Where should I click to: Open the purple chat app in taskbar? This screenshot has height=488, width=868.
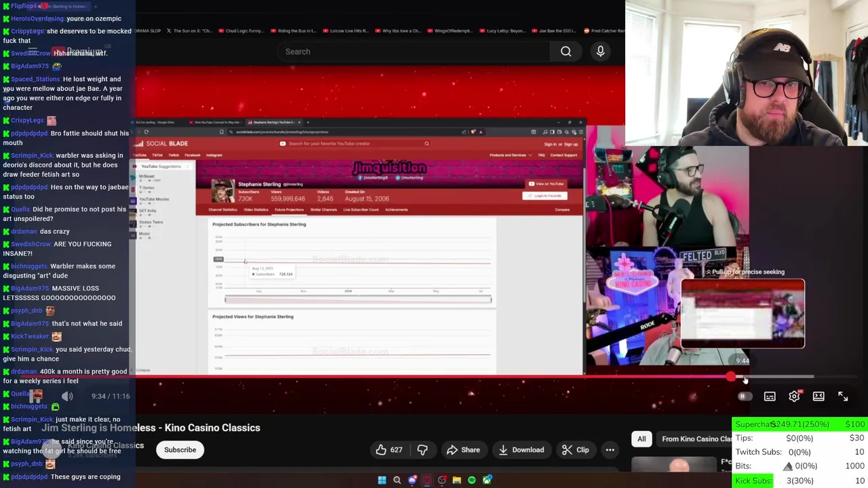pos(412,480)
